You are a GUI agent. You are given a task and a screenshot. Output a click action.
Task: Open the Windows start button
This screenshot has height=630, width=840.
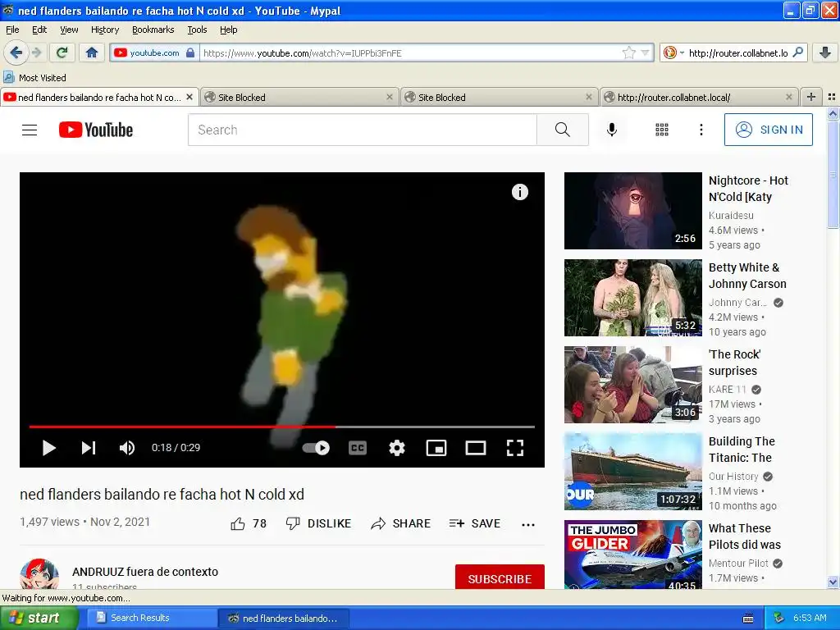(x=39, y=618)
